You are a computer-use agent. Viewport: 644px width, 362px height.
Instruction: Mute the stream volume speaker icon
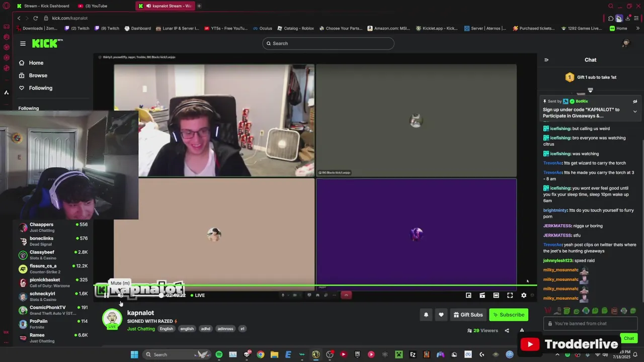(120, 295)
